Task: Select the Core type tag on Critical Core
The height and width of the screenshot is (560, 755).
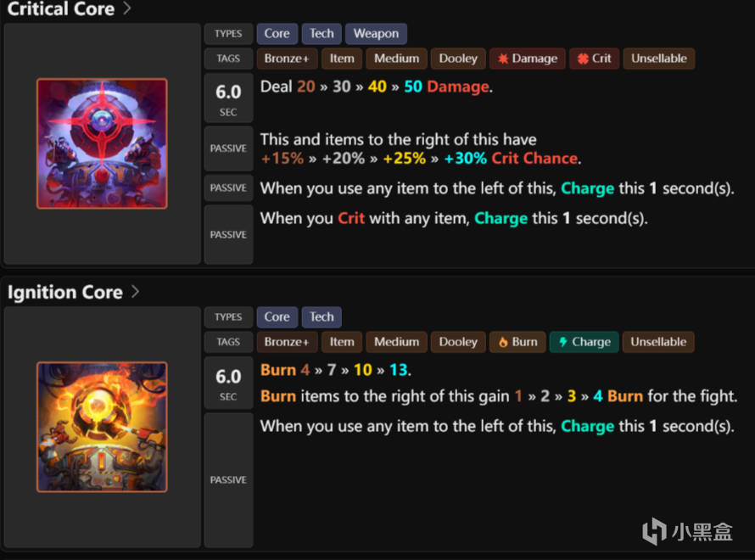Action: tap(277, 34)
